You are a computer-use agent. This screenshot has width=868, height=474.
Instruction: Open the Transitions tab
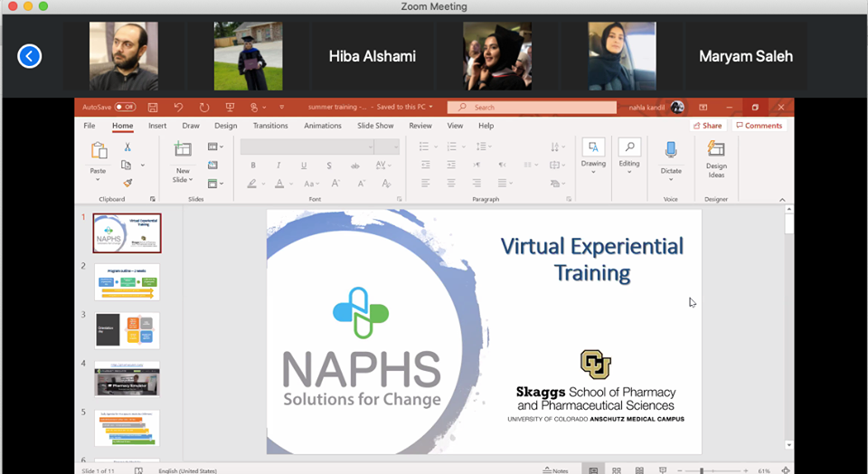pos(270,126)
